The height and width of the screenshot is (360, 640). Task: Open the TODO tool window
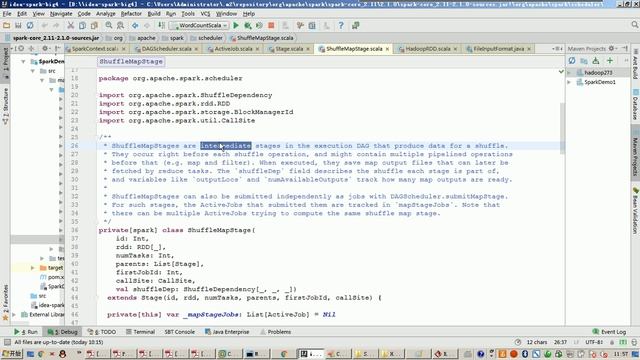tap(102, 332)
